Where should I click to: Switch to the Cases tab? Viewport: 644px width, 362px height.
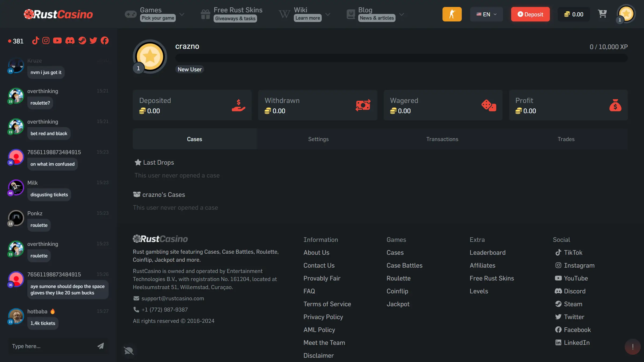(195, 139)
